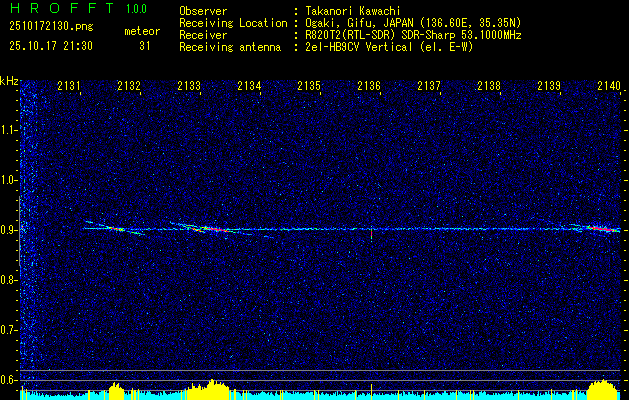
Task: Click the 'Receiving Location' label
Action: 233,23
